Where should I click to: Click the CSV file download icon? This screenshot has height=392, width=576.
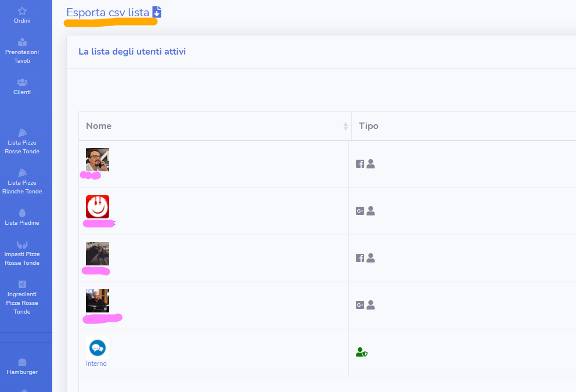[x=157, y=12]
